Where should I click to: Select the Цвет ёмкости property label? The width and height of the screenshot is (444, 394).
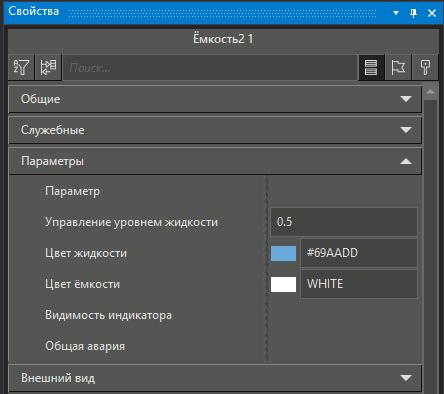[x=82, y=284]
